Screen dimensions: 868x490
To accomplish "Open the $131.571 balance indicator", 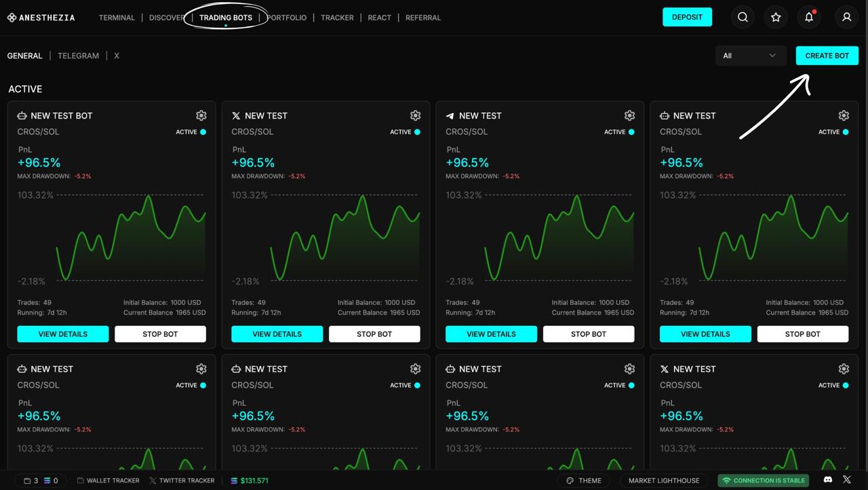I will pyautogui.click(x=249, y=481).
